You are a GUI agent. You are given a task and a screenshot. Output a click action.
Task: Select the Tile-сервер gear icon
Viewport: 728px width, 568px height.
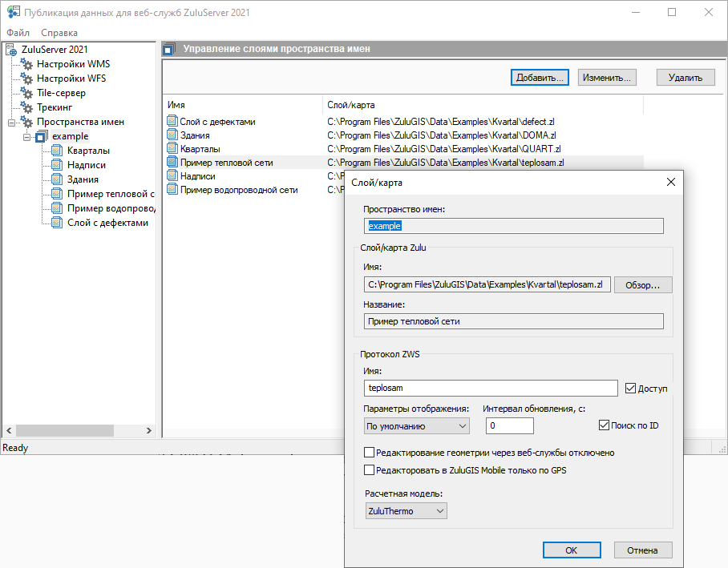tap(26, 93)
